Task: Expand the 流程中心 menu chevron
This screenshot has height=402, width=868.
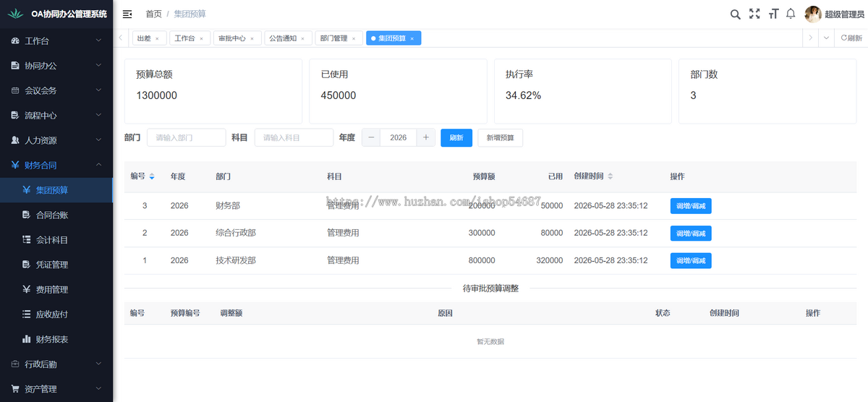Action: click(x=99, y=116)
